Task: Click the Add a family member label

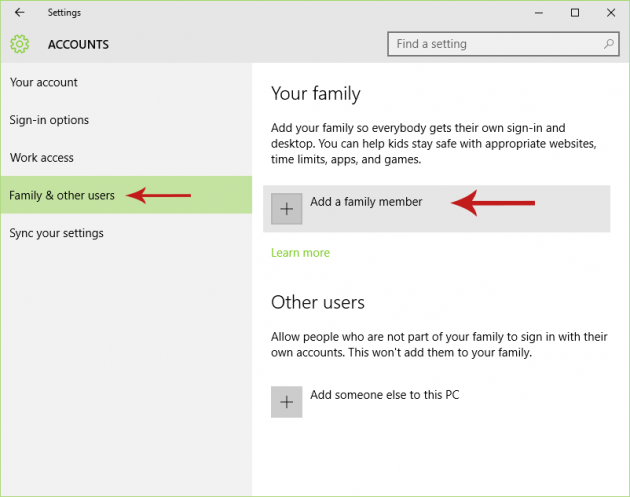Action: coord(366,202)
